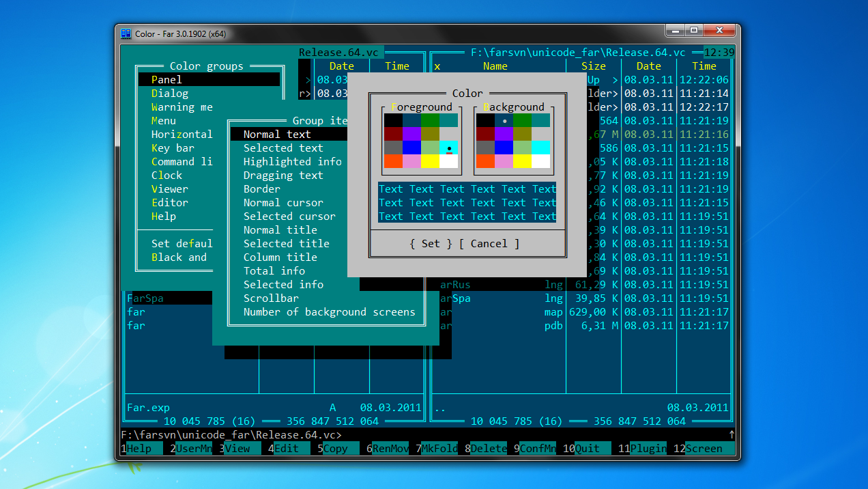
Task: Pick the yellow foreground color swatch
Action: tap(429, 161)
